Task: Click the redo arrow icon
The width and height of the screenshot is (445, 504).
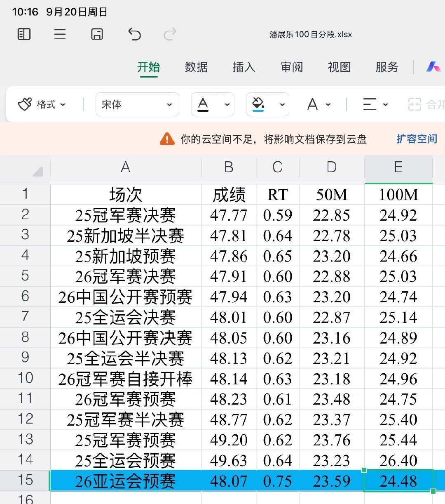Action: coord(170,34)
